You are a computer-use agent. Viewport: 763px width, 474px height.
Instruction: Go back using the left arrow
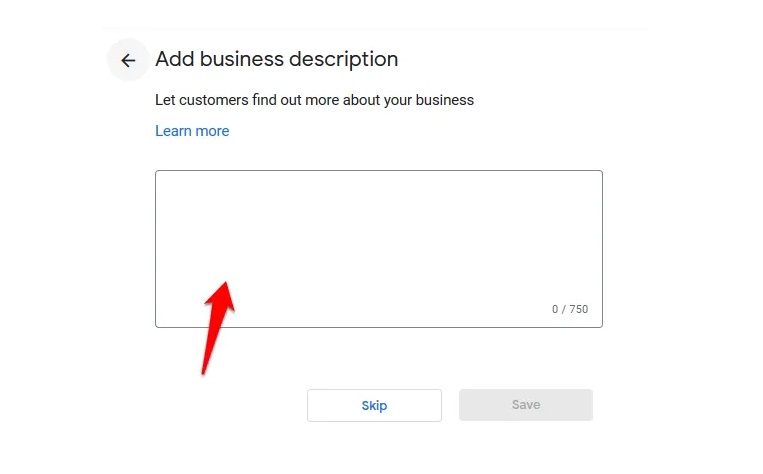coord(128,60)
